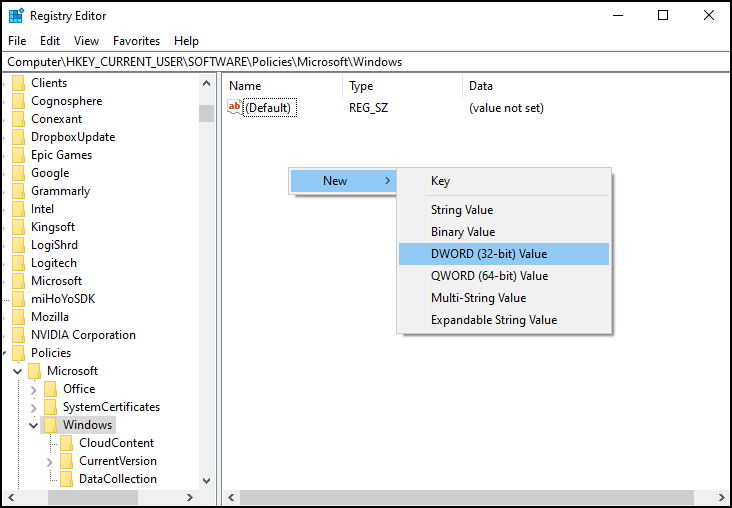
Task: Select the Microsoft key under Policies
Action: click(x=72, y=371)
